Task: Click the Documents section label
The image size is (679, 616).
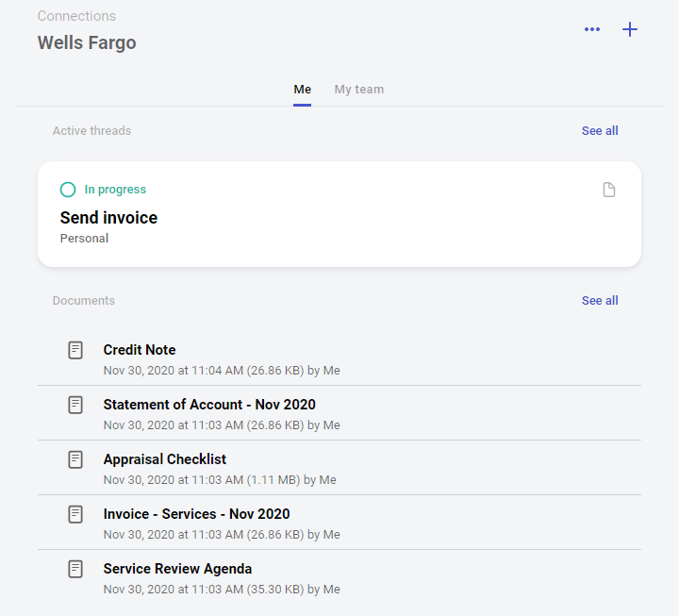Action: coord(84,301)
